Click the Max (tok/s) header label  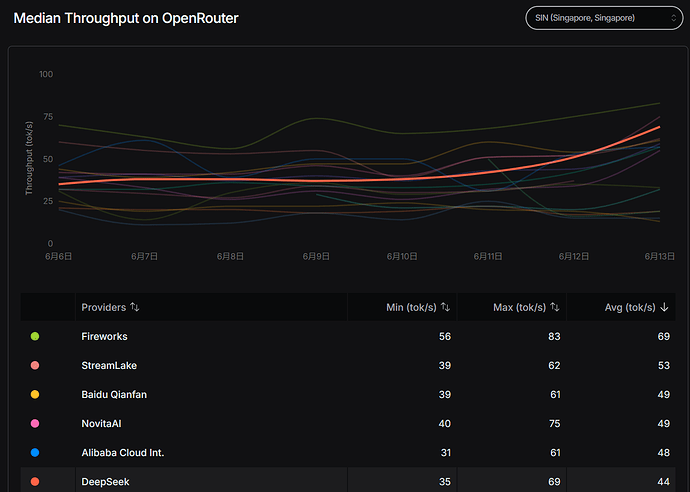pos(519,307)
